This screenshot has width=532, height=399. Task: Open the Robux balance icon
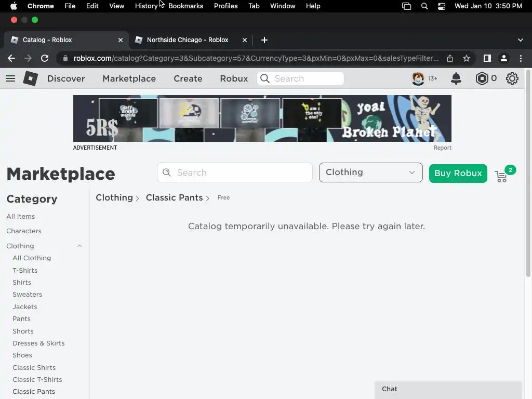pos(482,78)
